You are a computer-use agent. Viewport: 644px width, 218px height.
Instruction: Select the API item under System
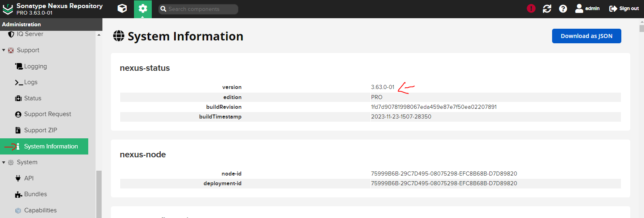pyautogui.click(x=29, y=178)
